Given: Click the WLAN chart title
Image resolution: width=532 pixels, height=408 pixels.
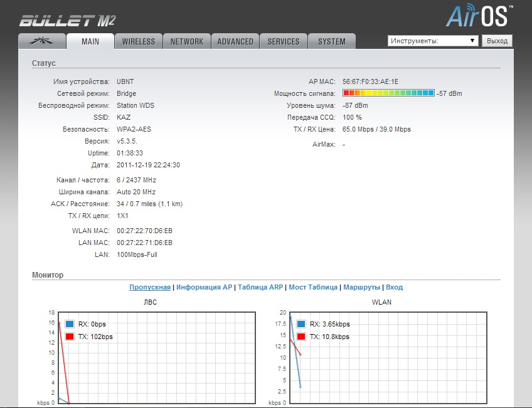Looking at the screenshot, I should 381,302.
